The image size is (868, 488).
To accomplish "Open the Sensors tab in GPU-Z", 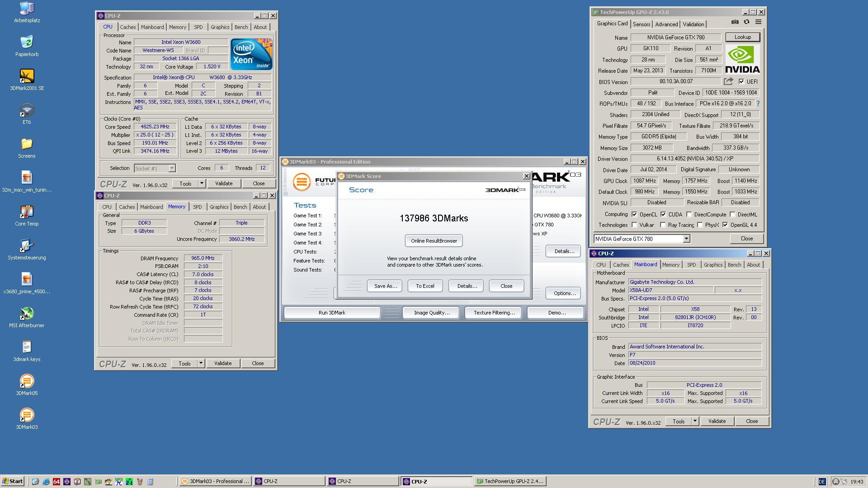I will pyautogui.click(x=642, y=24).
